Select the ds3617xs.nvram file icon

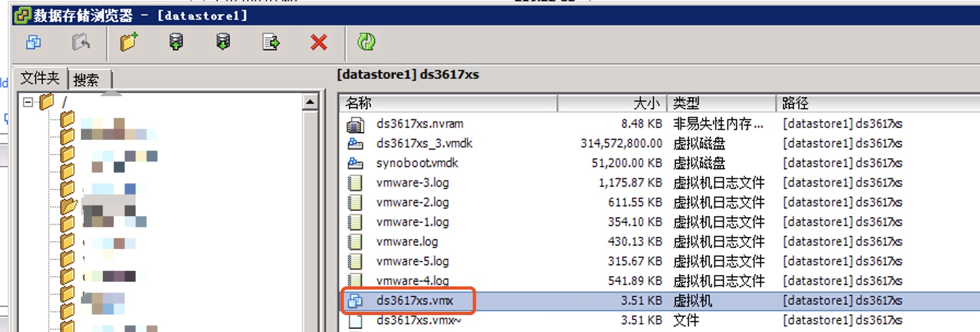(355, 124)
